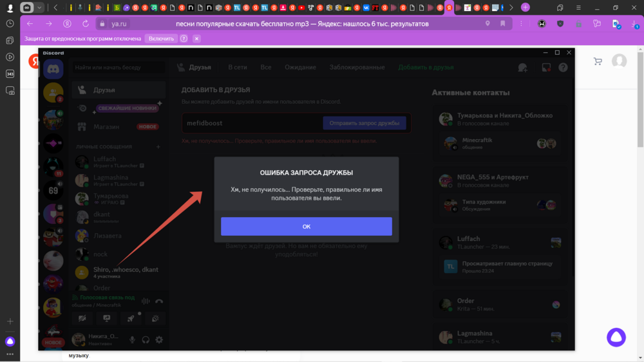The width and height of the screenshot is (644, 362).
Task: Select the Add Friend tab
Action: pos(426,68)
